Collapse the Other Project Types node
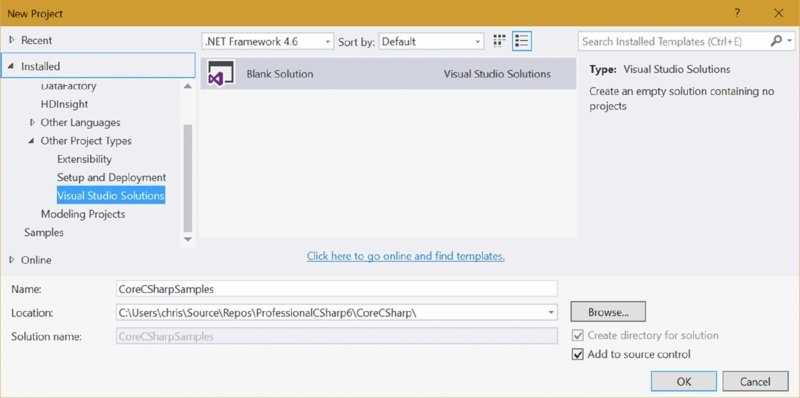This screenshot has width=800, height=398. (32, 141)
